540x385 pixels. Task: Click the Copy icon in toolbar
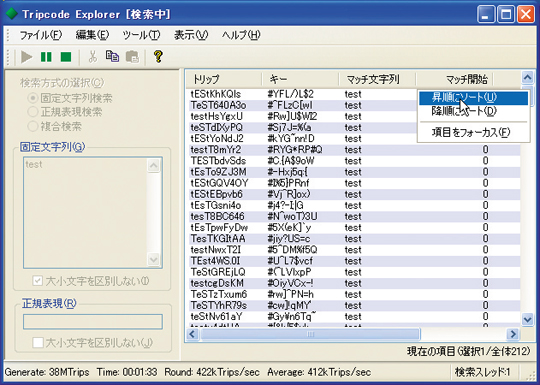click(112, 56)
